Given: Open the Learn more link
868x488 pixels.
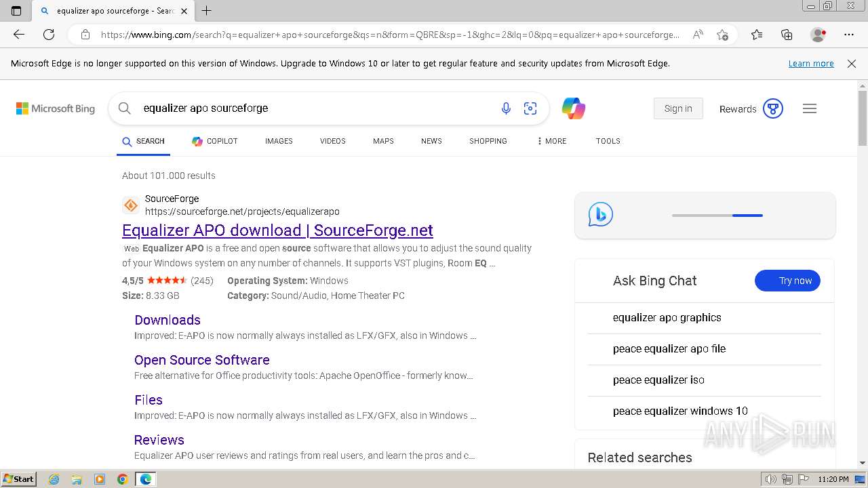Looking at the screenshot, I should (811, 64).
